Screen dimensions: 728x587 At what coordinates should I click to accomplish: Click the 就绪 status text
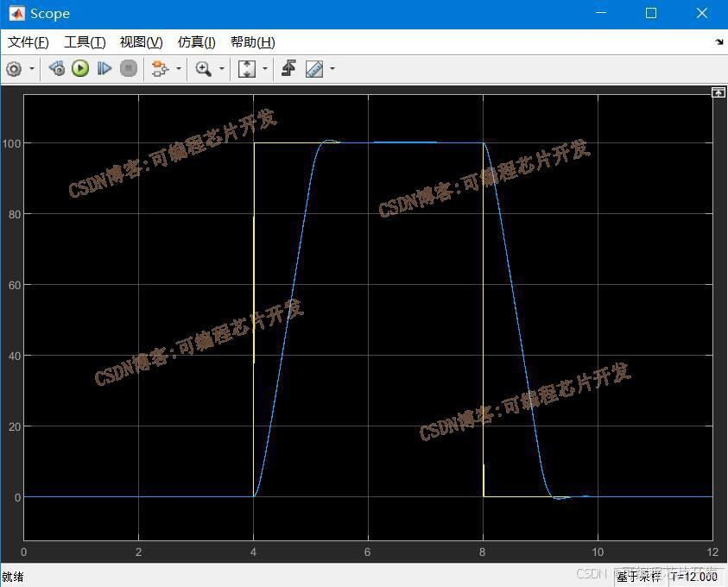(13, 577)
